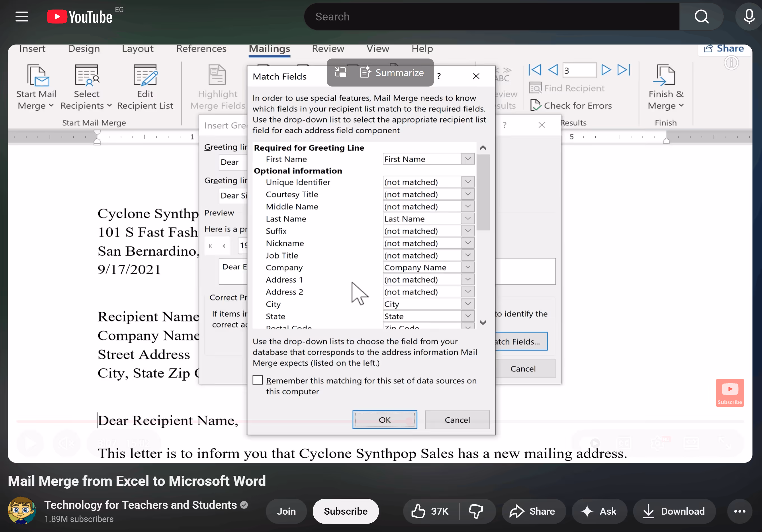The width and height of the screenshot is (762, 532).
Task: Open more actions three-dot menu
Action: (739, 511)
